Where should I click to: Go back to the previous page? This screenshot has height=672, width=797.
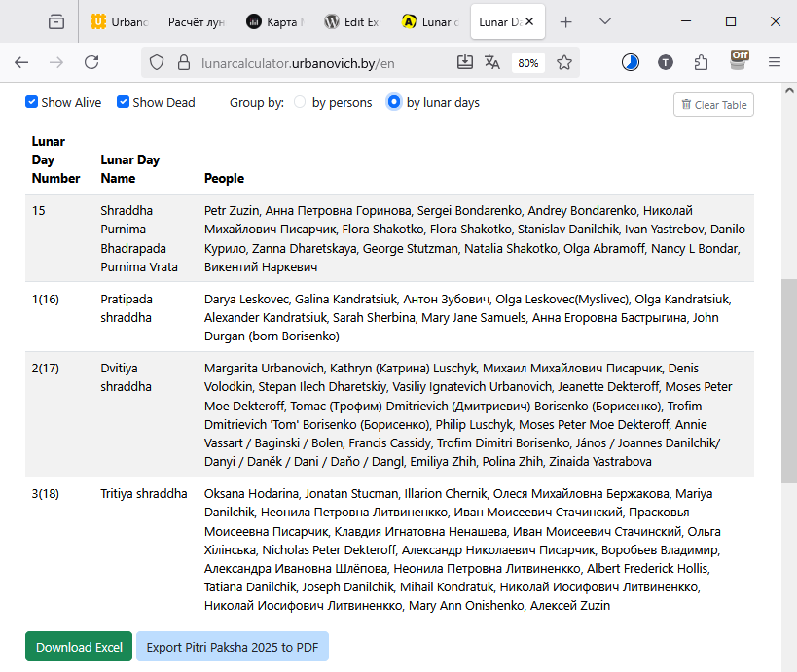tap(21, 62)
